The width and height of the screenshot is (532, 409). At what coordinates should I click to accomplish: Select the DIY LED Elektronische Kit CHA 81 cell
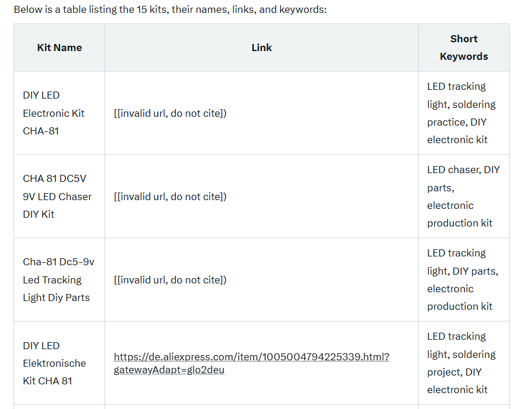coord(59,363)
